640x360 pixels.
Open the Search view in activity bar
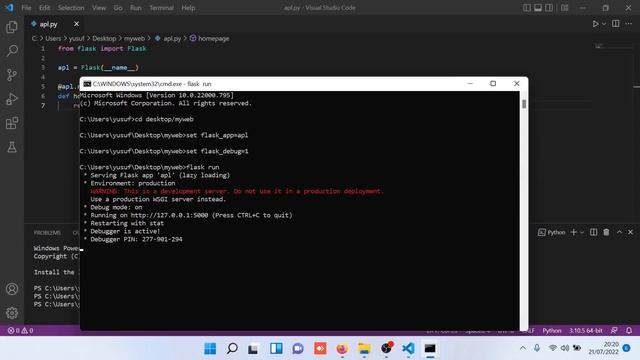(x=12, y=51)
